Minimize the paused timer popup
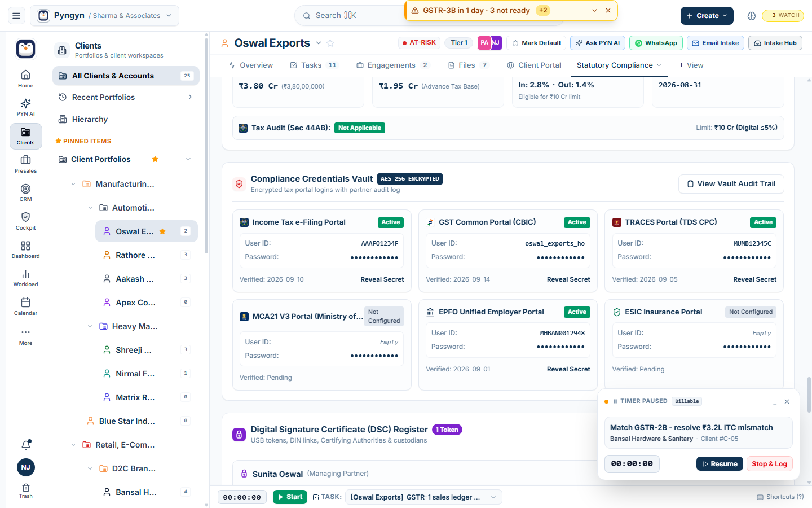The width and height of the screenshot is (812, 508). click(x=775, y=401)
